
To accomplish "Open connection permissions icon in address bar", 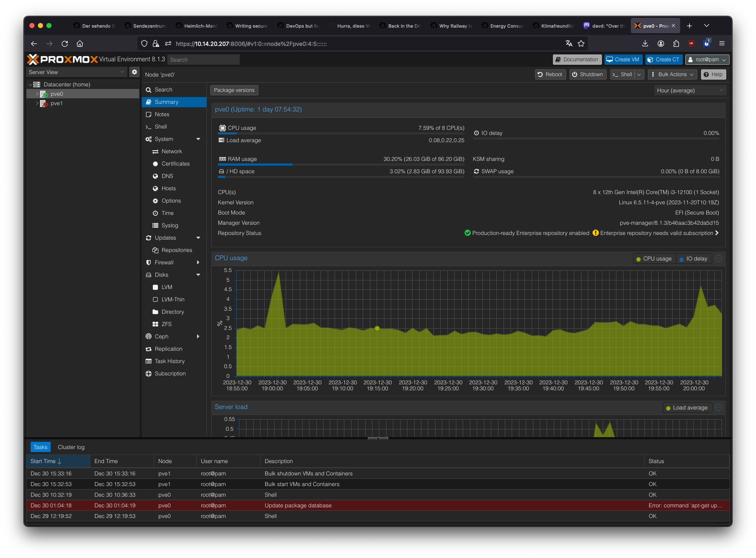I will click(x=168, y=43).
